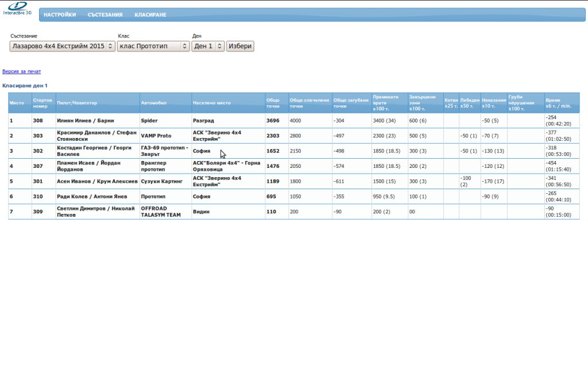This screenshot has height=368, width=588.
Task: Click gates value 3400 (34)
Action: point(384,121)
